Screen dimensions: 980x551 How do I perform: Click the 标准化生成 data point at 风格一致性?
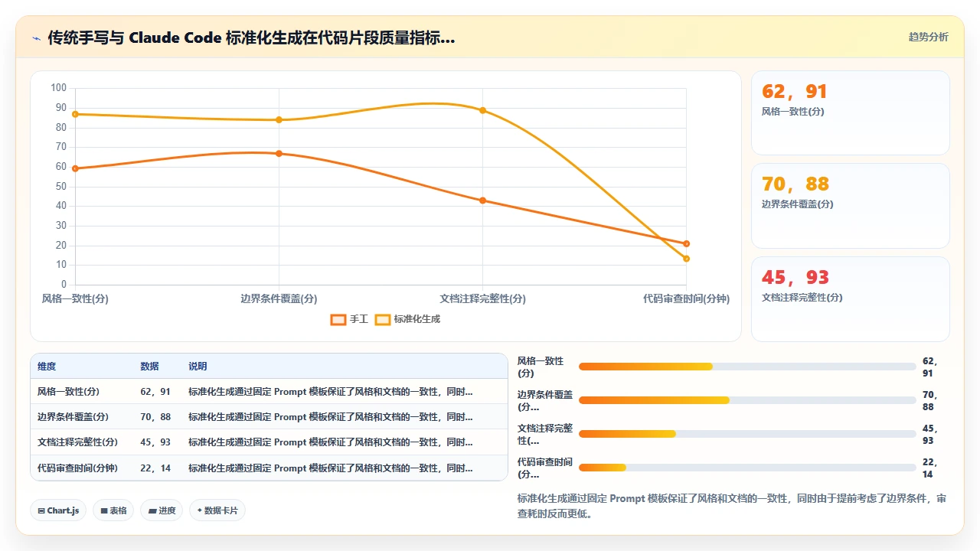[75, 114]
